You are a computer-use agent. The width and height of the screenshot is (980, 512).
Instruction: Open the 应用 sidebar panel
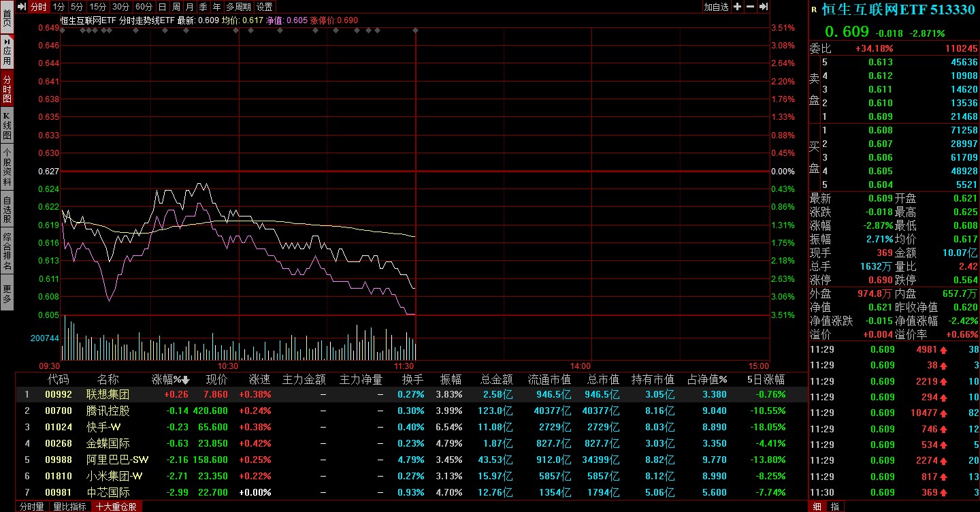pyautogui.click(x=7, y=51)
